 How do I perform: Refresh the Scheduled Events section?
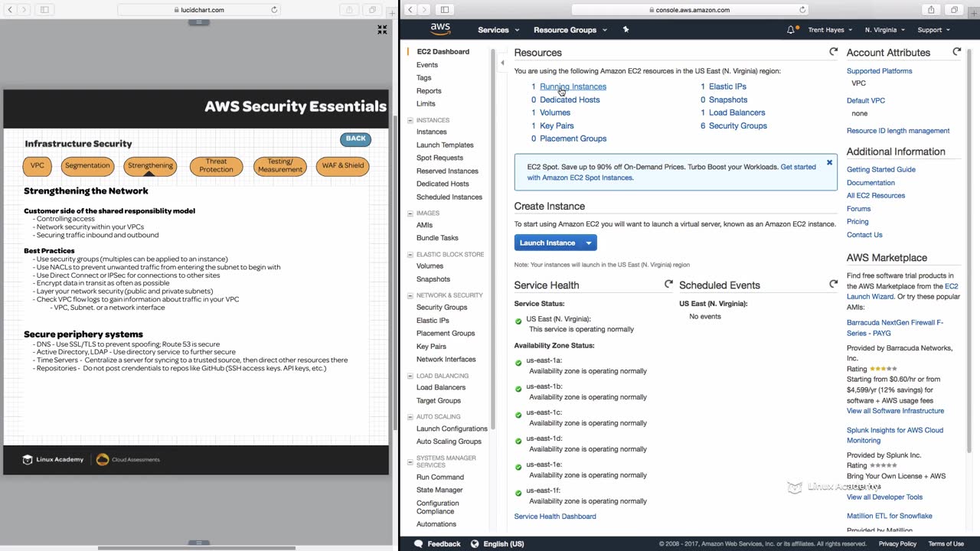[x=833, y=285]
